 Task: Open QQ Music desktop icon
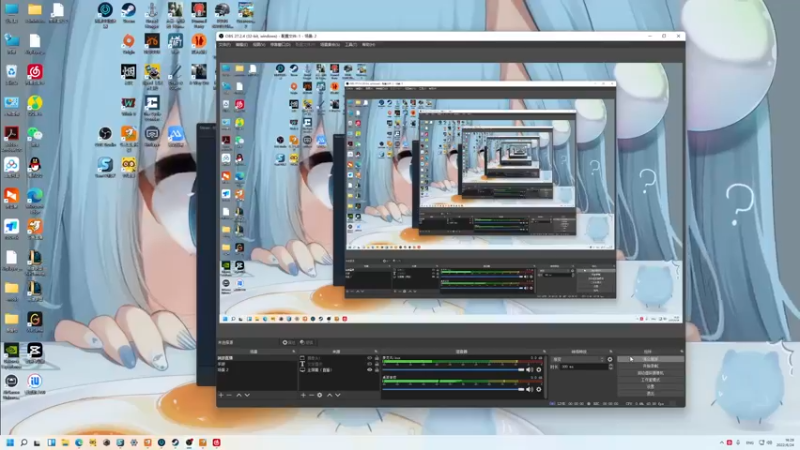pyautogui.click(x=35, y=105)
